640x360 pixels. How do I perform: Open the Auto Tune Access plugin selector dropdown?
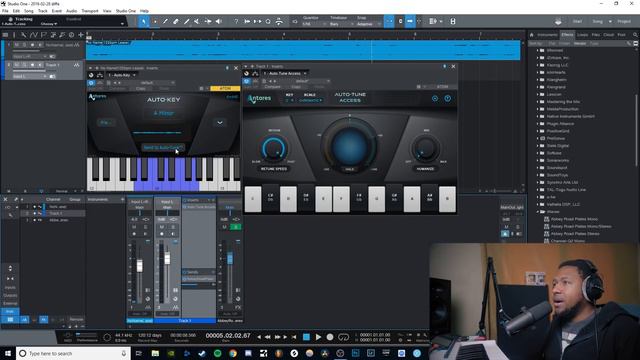(x=285, y=73)
